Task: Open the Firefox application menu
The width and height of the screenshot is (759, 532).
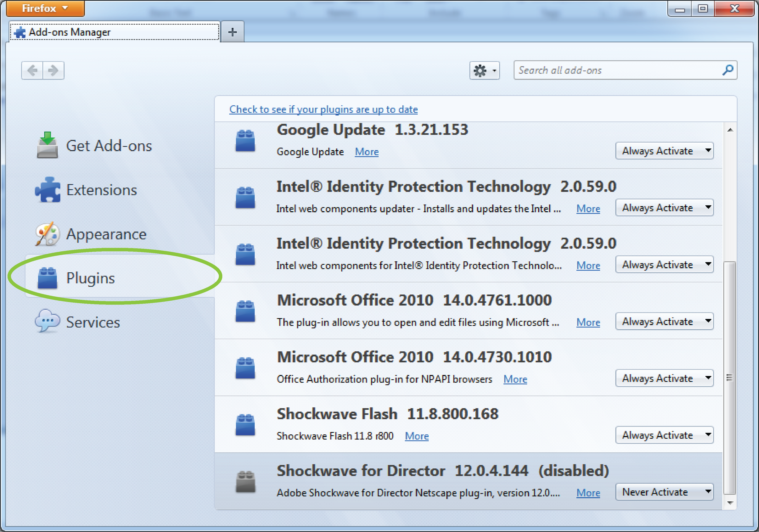Action: tap(45, 8)
